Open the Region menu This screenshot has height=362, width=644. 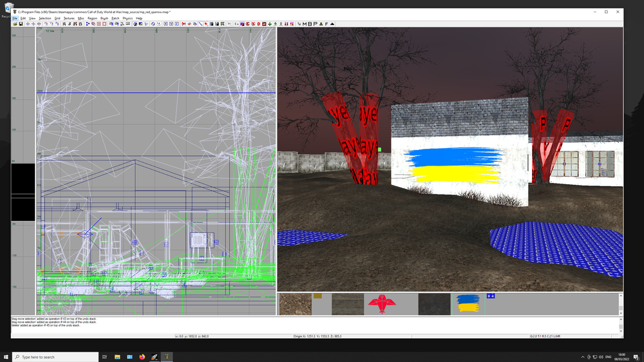92,18
